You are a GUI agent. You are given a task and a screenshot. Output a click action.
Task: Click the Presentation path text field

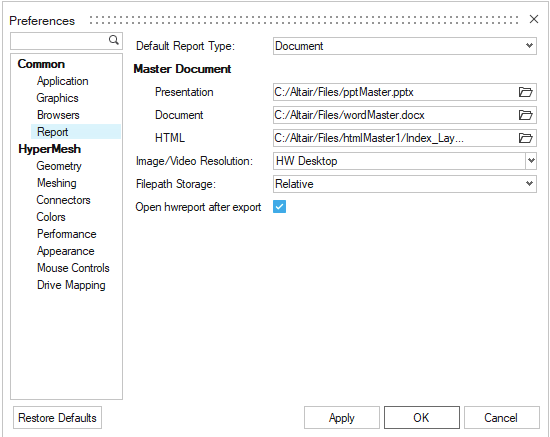395,92
